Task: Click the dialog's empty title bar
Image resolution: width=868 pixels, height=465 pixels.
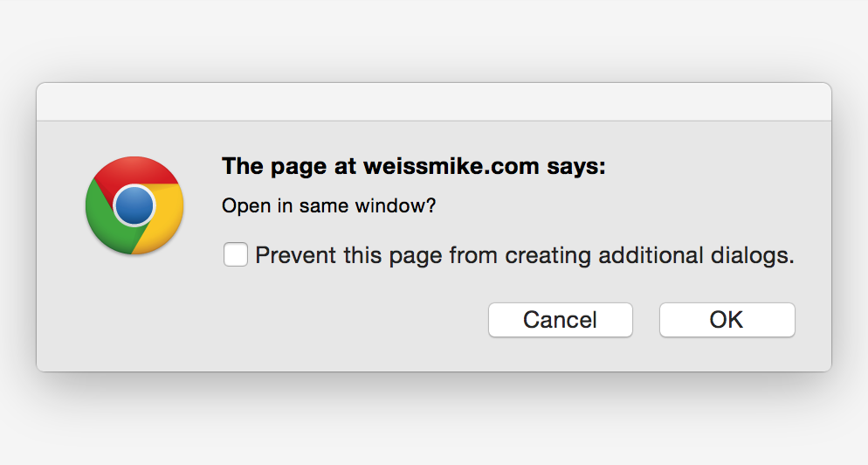Action: 434,102
